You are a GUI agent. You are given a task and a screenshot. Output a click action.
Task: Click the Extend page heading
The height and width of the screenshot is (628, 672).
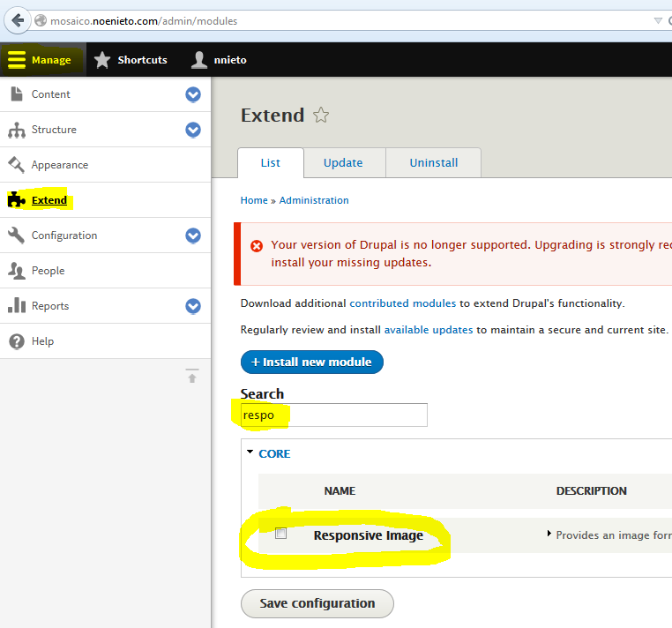pos(273,115)
